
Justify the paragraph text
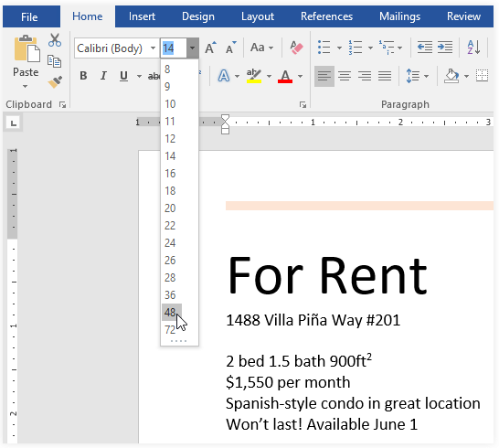pyautogui.click(x=385, y=76)
